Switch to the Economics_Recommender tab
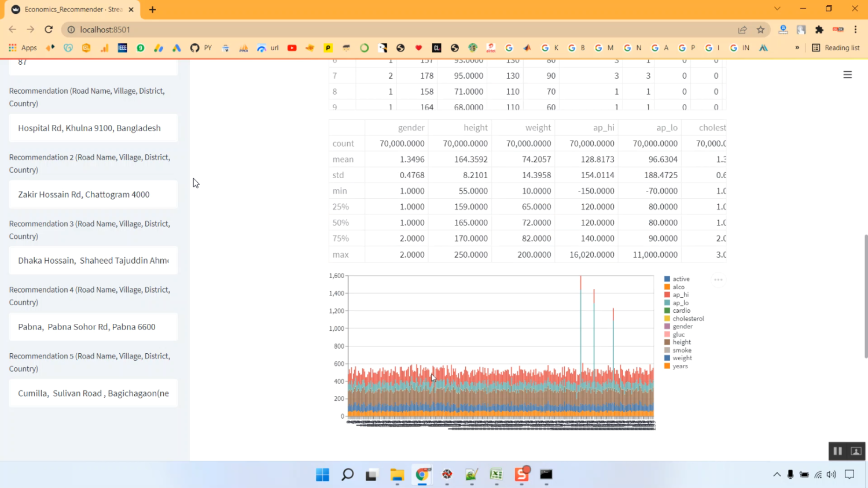 (69, 9)
